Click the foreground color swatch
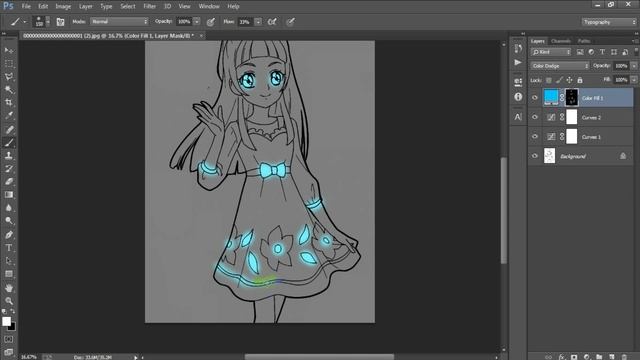Screen dimensions: 640x360 pos(6,322)
